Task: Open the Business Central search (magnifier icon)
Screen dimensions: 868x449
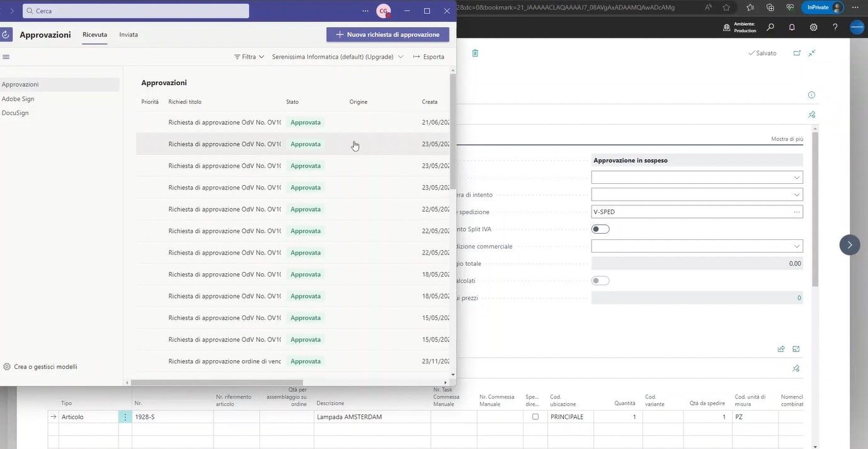Action: tap(769, 27)
